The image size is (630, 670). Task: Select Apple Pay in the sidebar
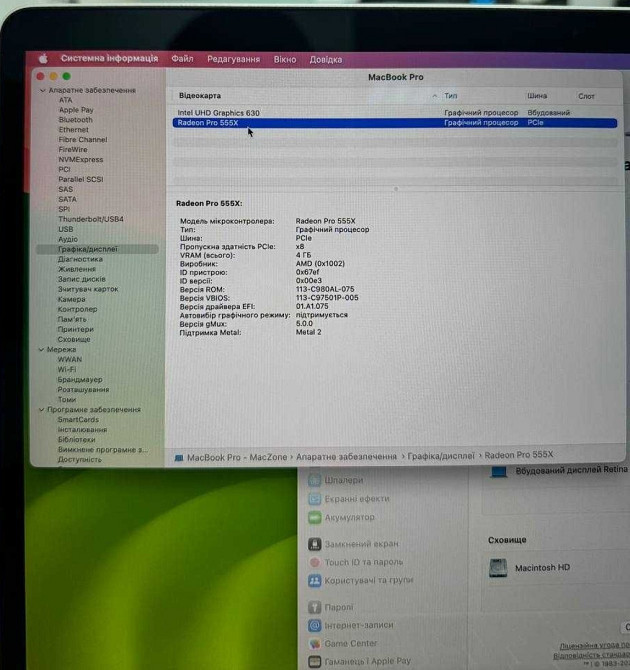(76, 110)
